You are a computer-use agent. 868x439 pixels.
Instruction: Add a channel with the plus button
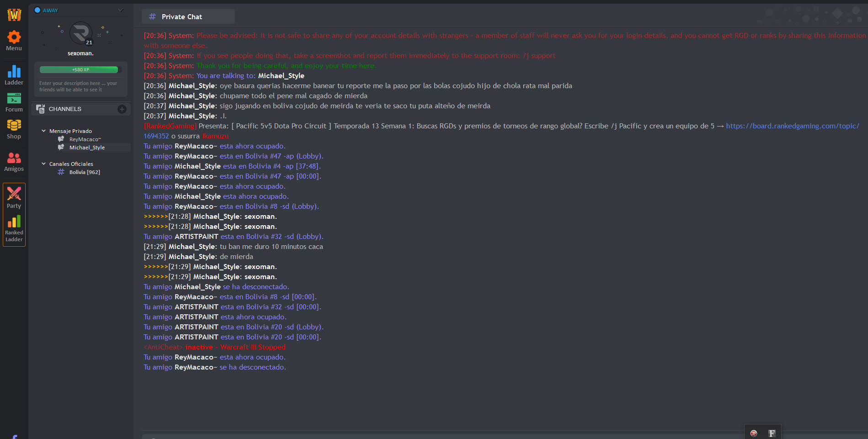click(x=122, y=109)
